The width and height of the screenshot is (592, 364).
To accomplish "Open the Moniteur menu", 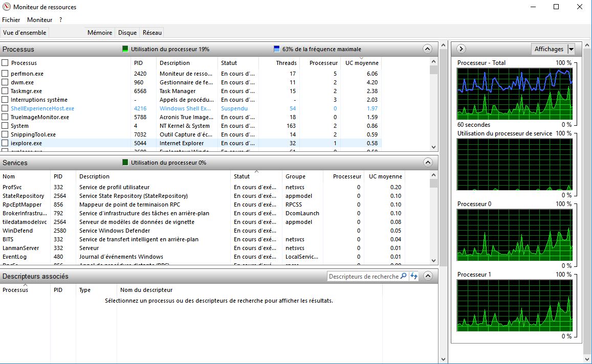I will [39, 19].
